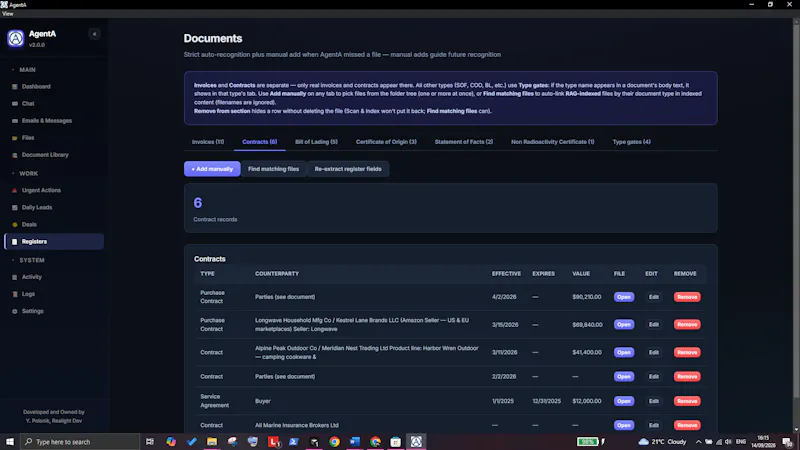Viewport: 800px width, 450px height.
Task: Click the 12/31/2025 expiry date cell
Action: coord(546,401)
